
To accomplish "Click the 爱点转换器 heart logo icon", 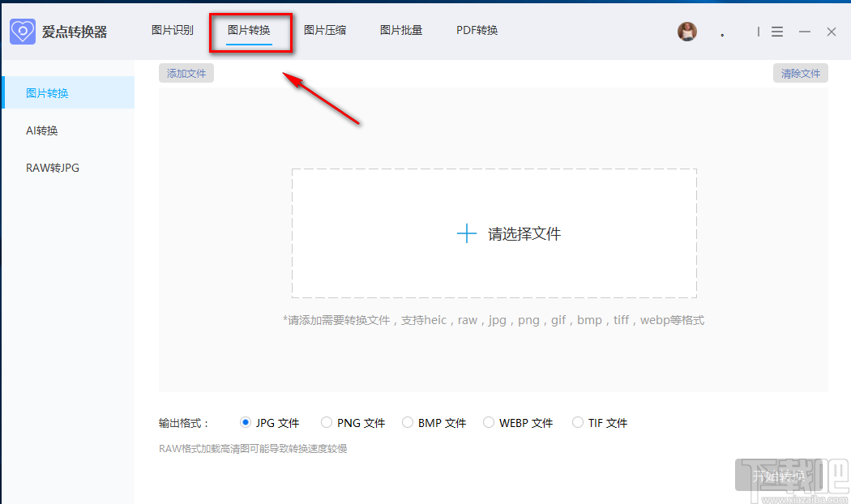I will point(22,31).
